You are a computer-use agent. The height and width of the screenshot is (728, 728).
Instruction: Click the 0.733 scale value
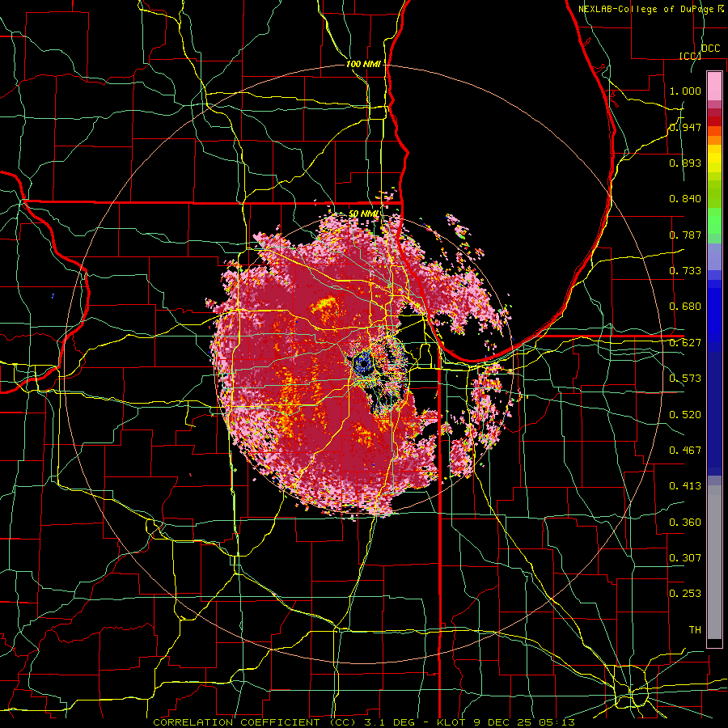point(685,271)
